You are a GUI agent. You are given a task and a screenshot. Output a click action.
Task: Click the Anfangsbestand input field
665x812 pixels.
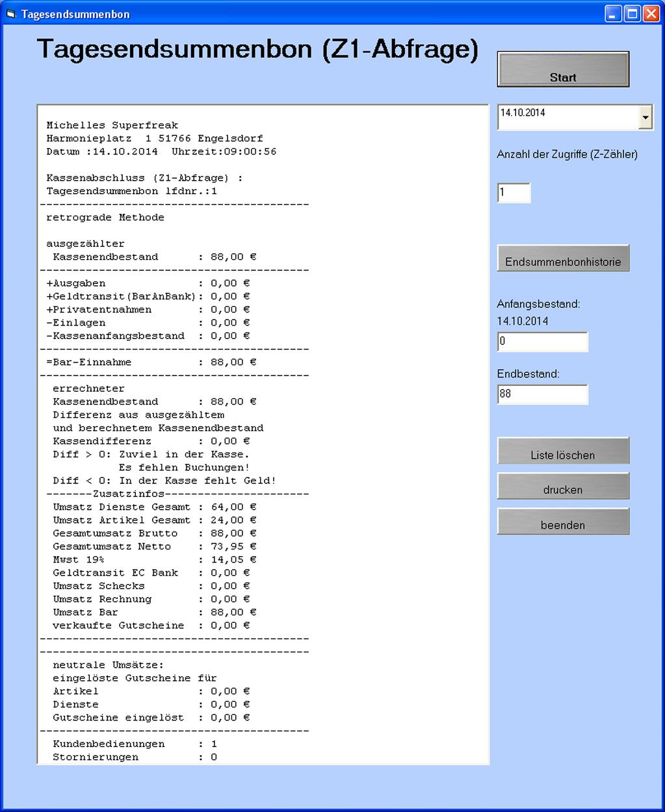click(542, 342)
